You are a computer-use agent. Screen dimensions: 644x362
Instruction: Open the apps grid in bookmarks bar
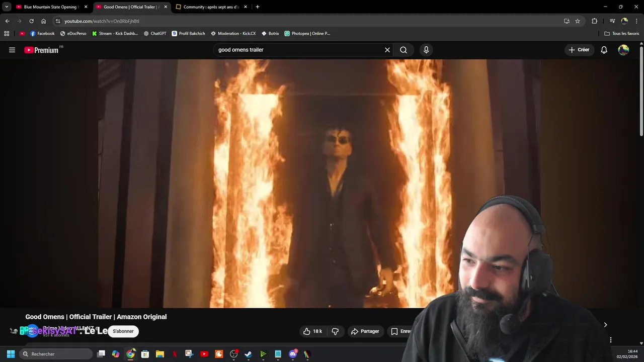click(7, 34)
